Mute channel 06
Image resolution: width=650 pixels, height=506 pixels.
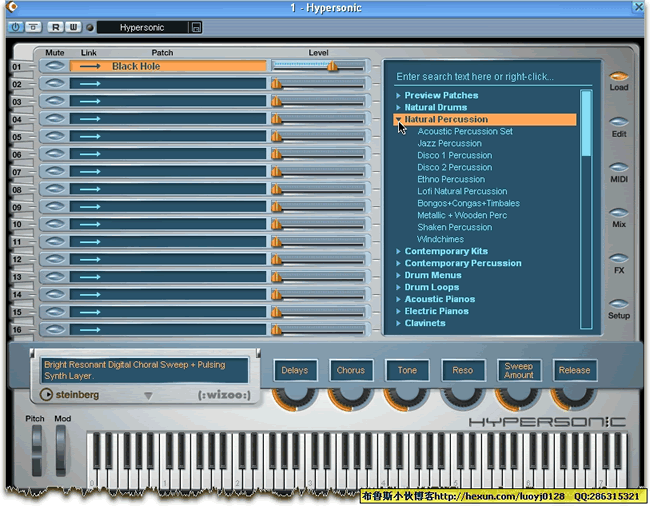[54, 154]
